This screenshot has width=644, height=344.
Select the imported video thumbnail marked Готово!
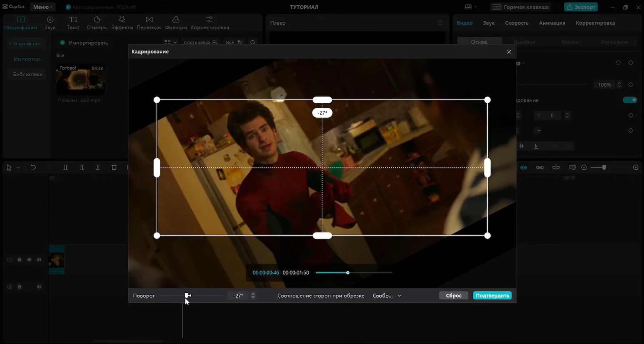80,79
